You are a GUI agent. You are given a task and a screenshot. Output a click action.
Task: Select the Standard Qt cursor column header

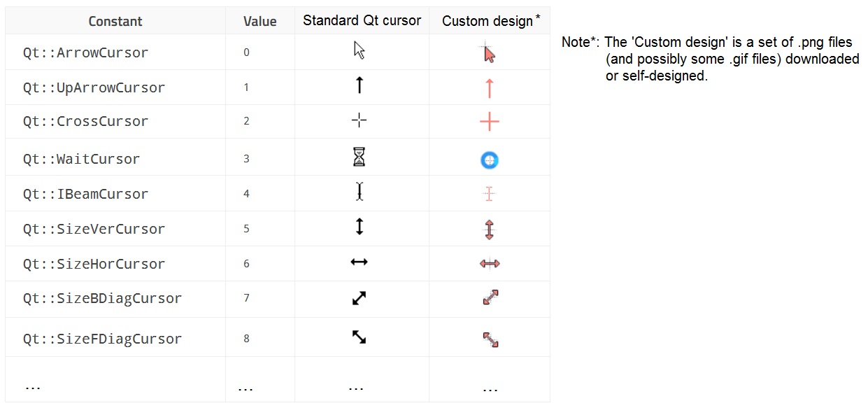pos(362,21)
